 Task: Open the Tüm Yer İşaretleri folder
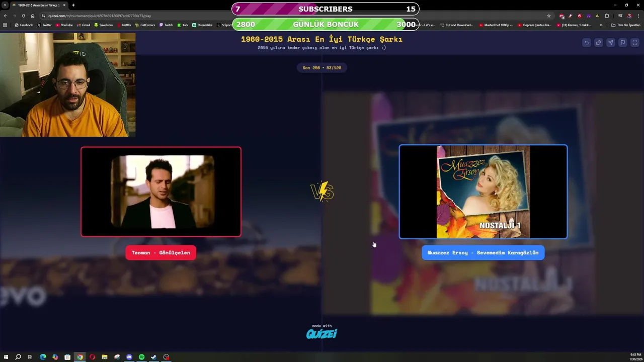(625, 25)
